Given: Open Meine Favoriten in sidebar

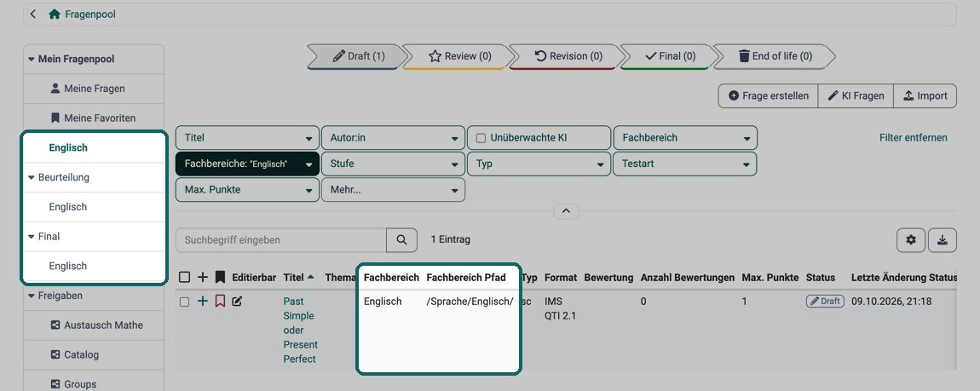Looking at the screenshot, I should click(94, 118).
